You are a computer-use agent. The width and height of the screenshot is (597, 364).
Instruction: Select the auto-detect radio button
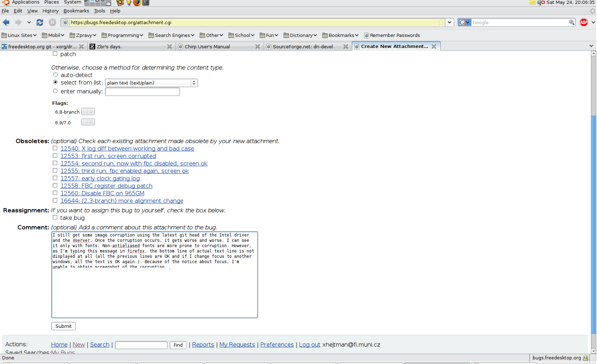[x=55, y=75]
